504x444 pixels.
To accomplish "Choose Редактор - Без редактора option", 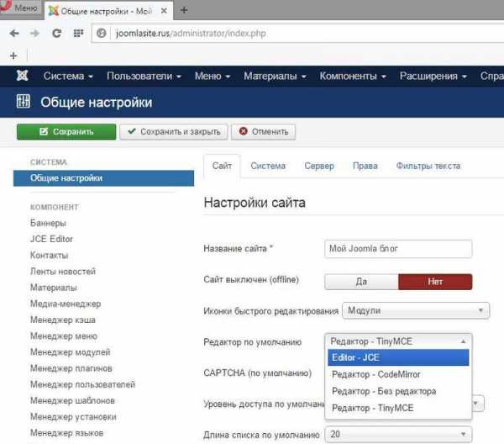I will (x=398, y=391).
